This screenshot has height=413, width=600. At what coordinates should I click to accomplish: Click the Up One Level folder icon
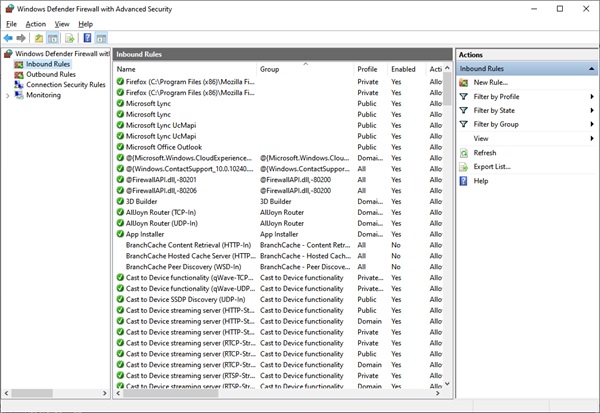click(x=39, y=38)
